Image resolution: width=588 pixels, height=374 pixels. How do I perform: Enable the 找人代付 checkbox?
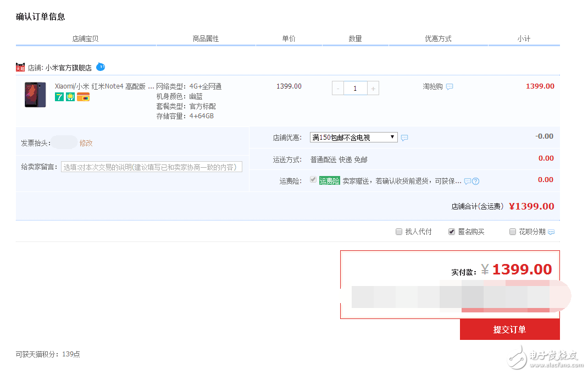coord(399,231)
